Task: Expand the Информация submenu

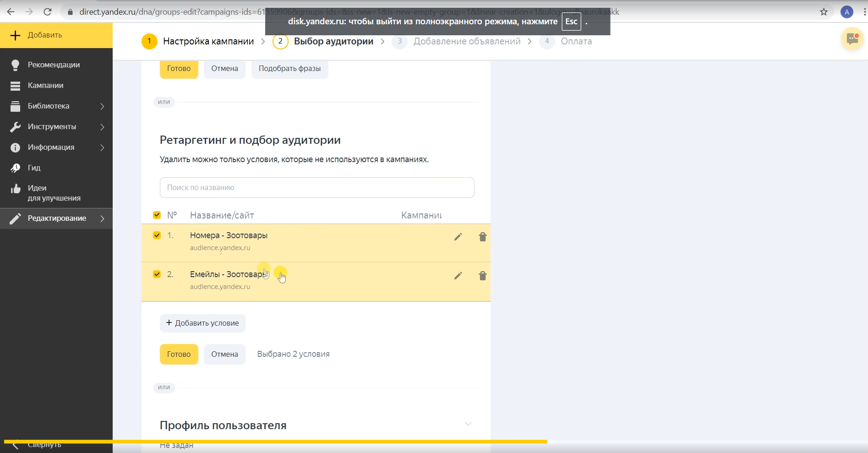Action: 102,147
